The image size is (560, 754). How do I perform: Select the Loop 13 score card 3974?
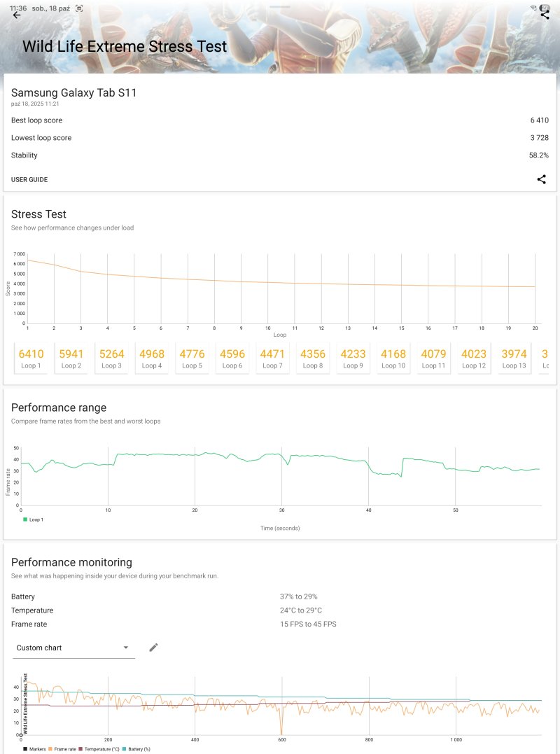[514, 358]
